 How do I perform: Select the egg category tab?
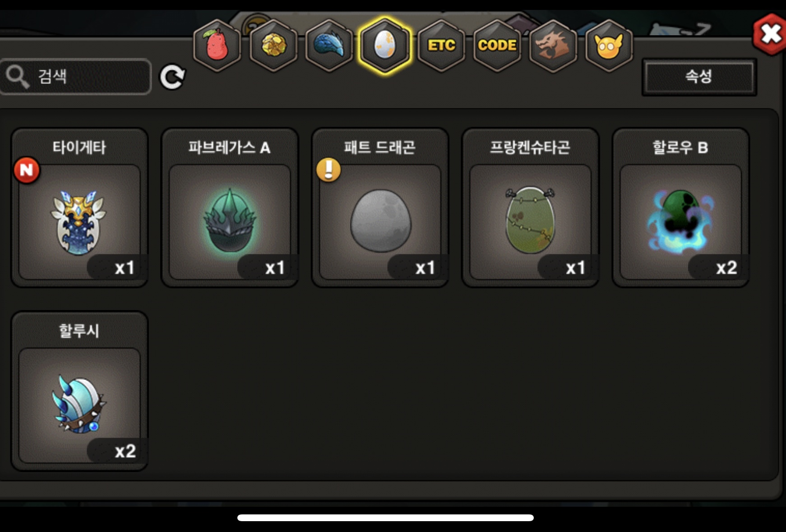[385, 45]
